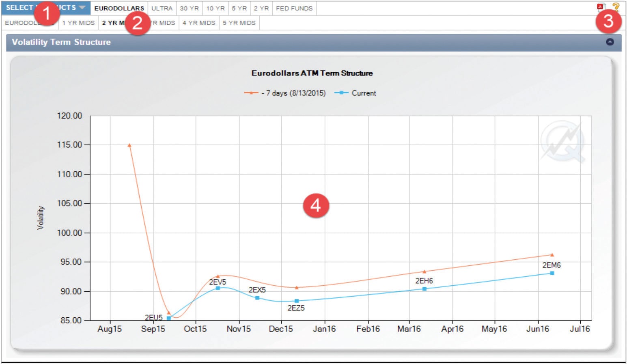Select the 2EH6 blue data point
Screen dimensions: 627x364
(x=424, y=289)
